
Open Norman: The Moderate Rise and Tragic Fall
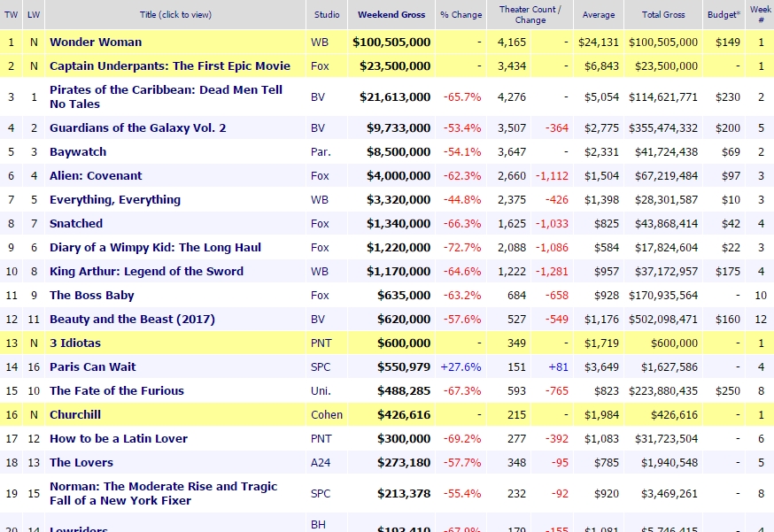pyautogui.click(x=163, y=494)
